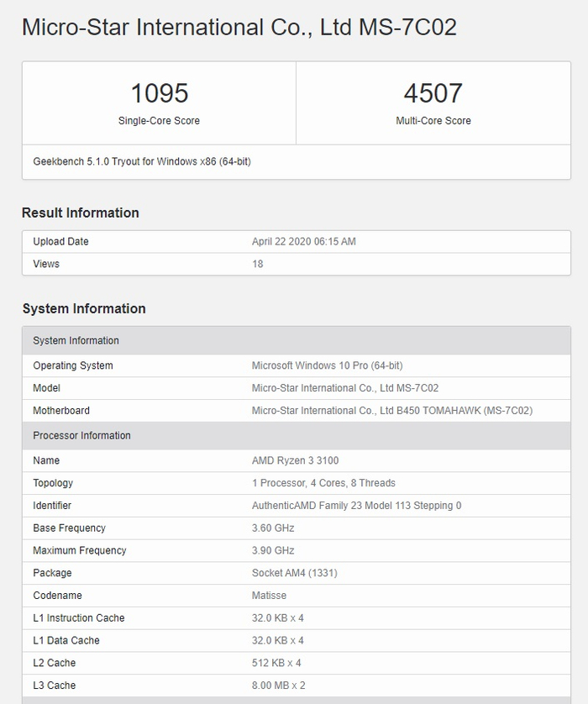Select the B450 TOMAHAWK motherboard value
The height and width of the screenshot is (704, 588).
click(x=392, y=410)
